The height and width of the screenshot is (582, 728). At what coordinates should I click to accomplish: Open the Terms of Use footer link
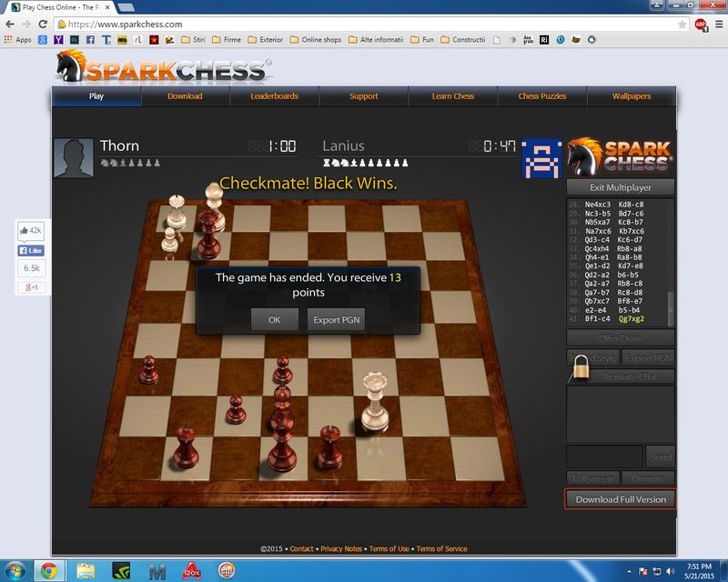(x=389, y=548)
